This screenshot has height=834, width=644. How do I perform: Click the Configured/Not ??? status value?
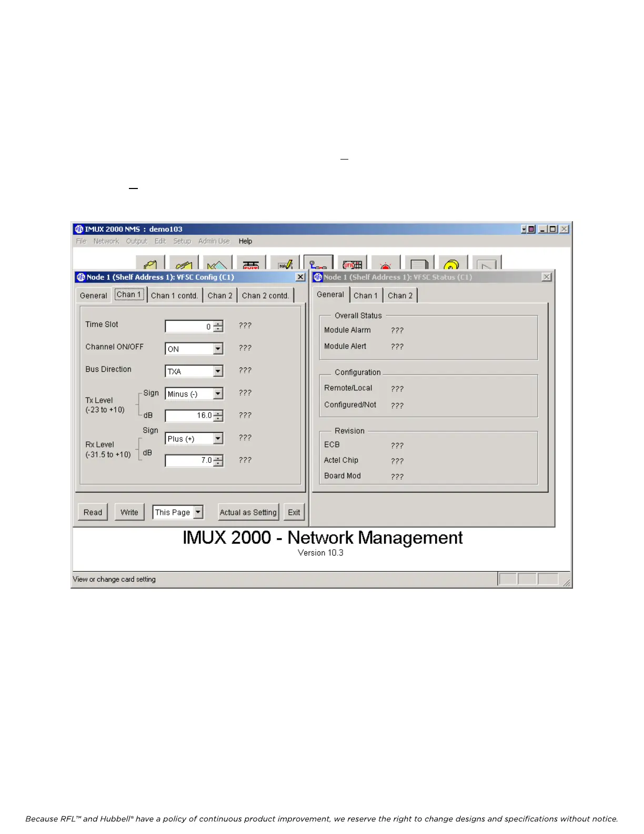[397, 406]
